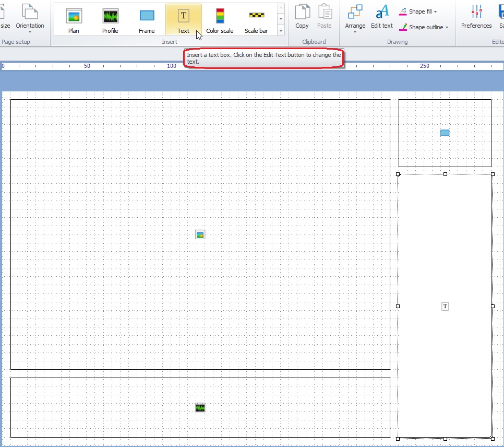This screenshot has height=447, width=504.
Task: Open the Shape outline color dropdown
Action: click(424, 27)
